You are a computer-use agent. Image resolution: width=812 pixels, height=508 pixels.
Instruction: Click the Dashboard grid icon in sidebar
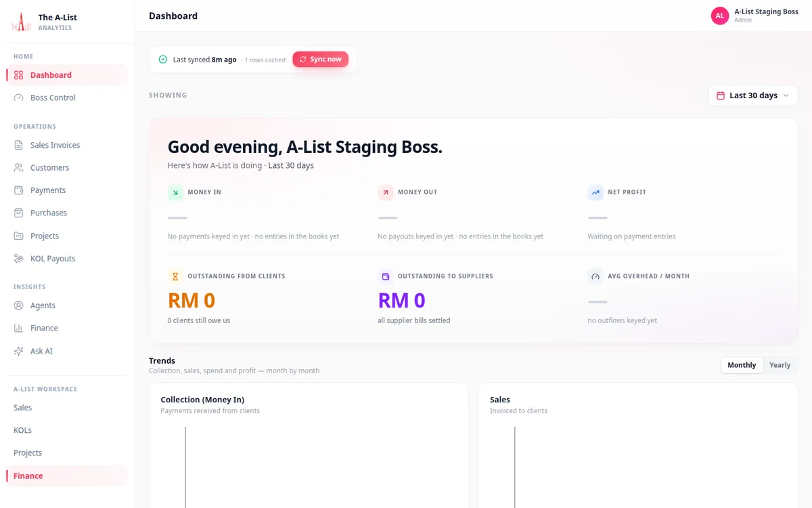(18, 75)
